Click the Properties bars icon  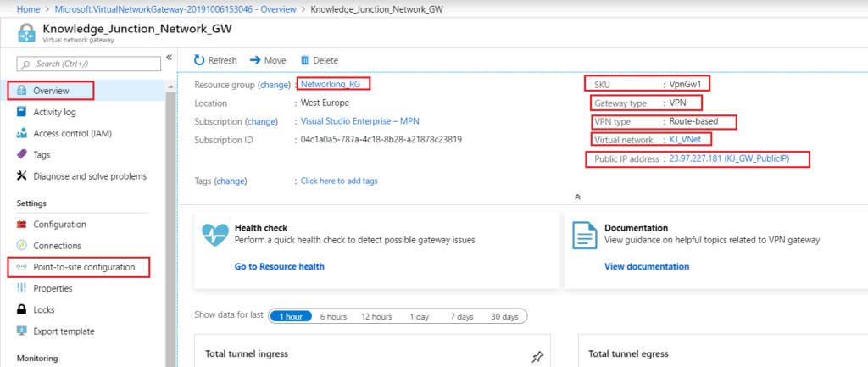click(x=21, y=288)
